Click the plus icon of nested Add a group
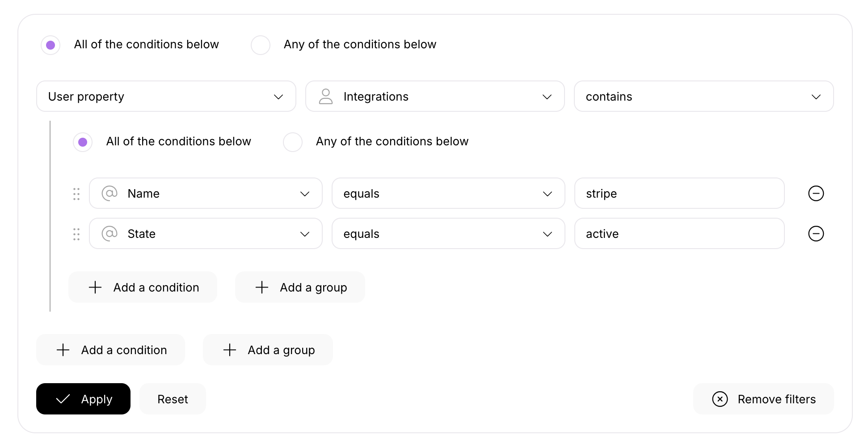This screenshot has width=868, height=448. pyautogui.click(x=262, y=287)
